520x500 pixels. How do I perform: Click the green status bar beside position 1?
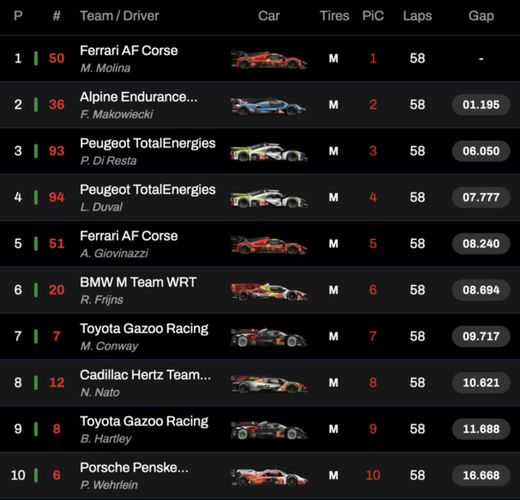point(36,58)
